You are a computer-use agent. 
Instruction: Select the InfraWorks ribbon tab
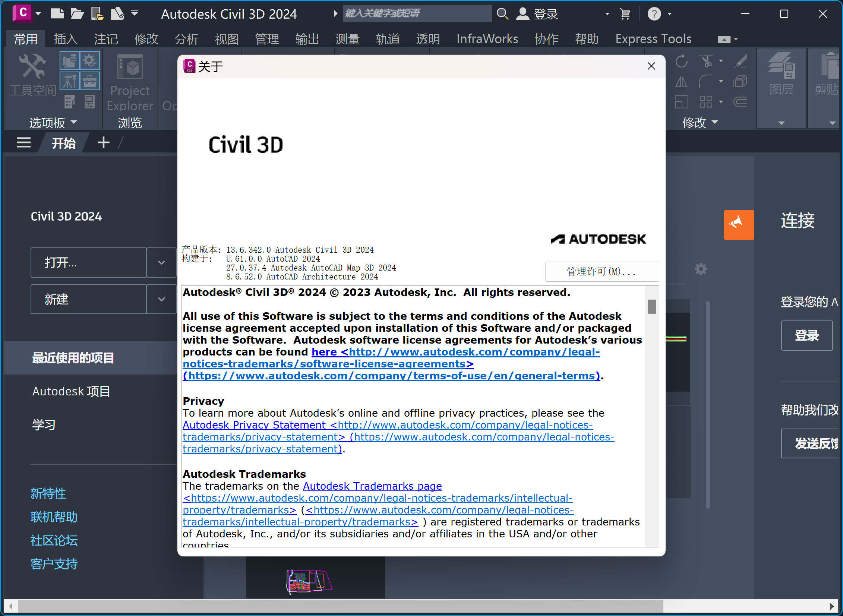(487, 39)
